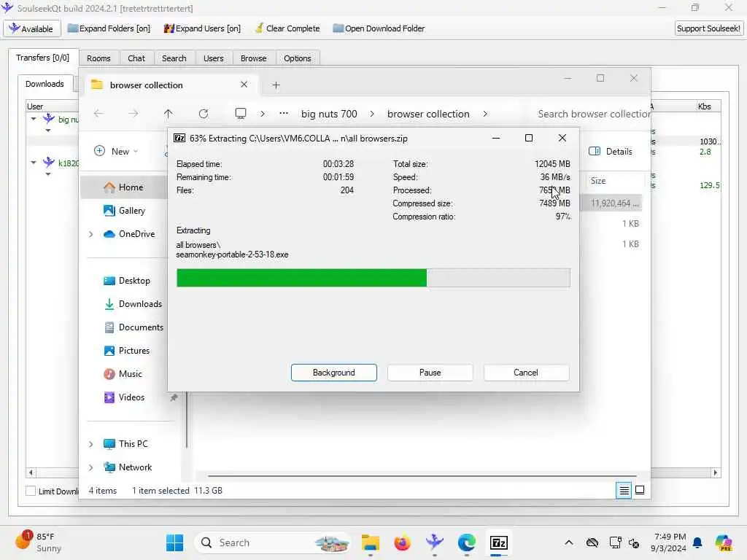Open Pictures in Explorer sidebar
This screenshot has width=747, height=560.
(x=126, y=351)
